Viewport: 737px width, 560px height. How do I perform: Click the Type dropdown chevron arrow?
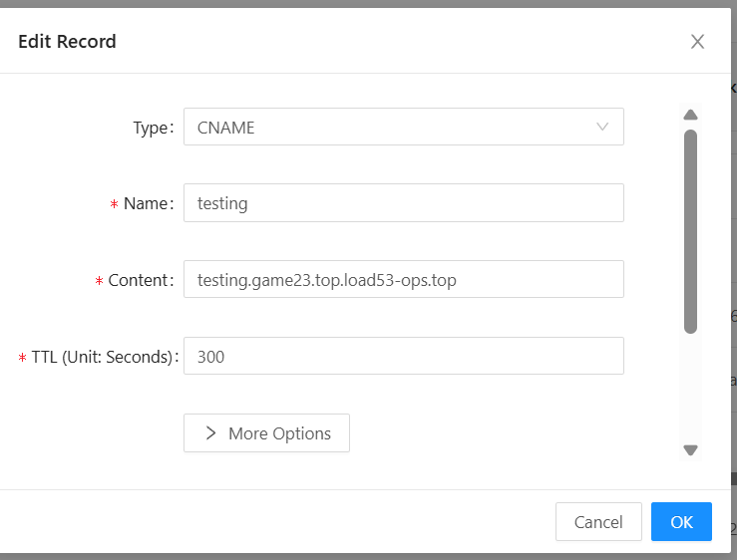pyautogui.click(x=602, y=127)
